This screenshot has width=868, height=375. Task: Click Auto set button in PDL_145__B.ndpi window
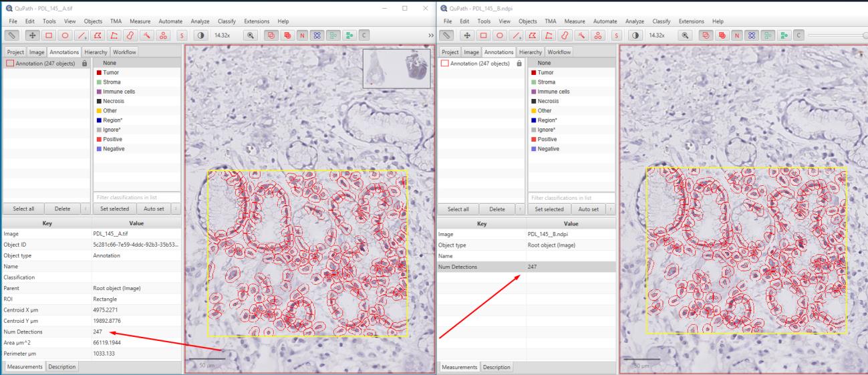point(589,209)
